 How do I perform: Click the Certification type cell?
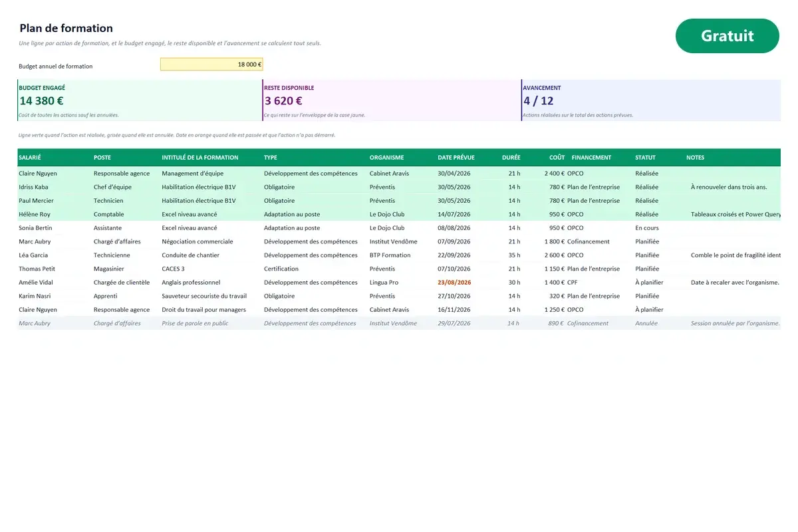click(x=281, y=269)
